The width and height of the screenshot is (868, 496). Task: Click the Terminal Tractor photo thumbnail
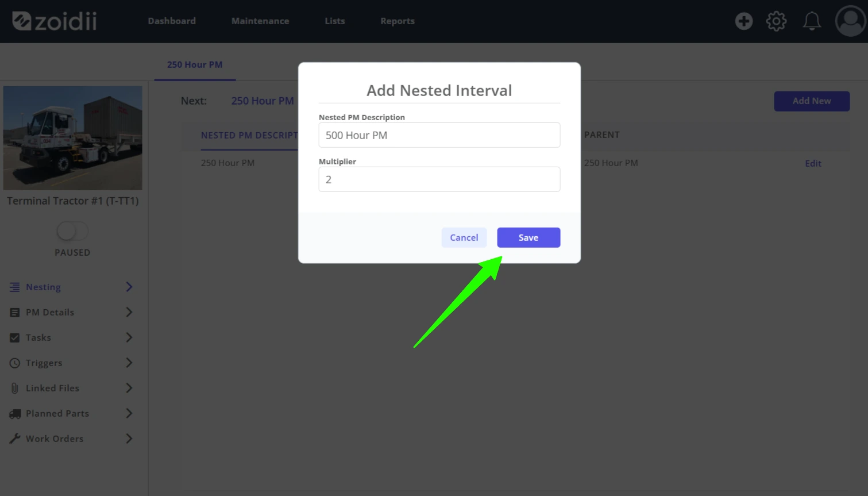click(72, 138)
